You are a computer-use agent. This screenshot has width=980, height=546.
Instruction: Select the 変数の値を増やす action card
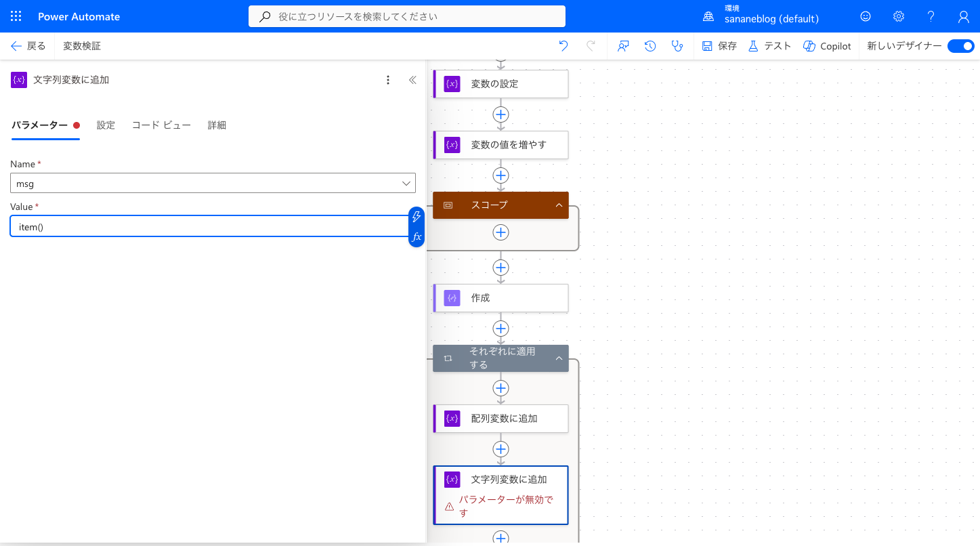point(500,145)
